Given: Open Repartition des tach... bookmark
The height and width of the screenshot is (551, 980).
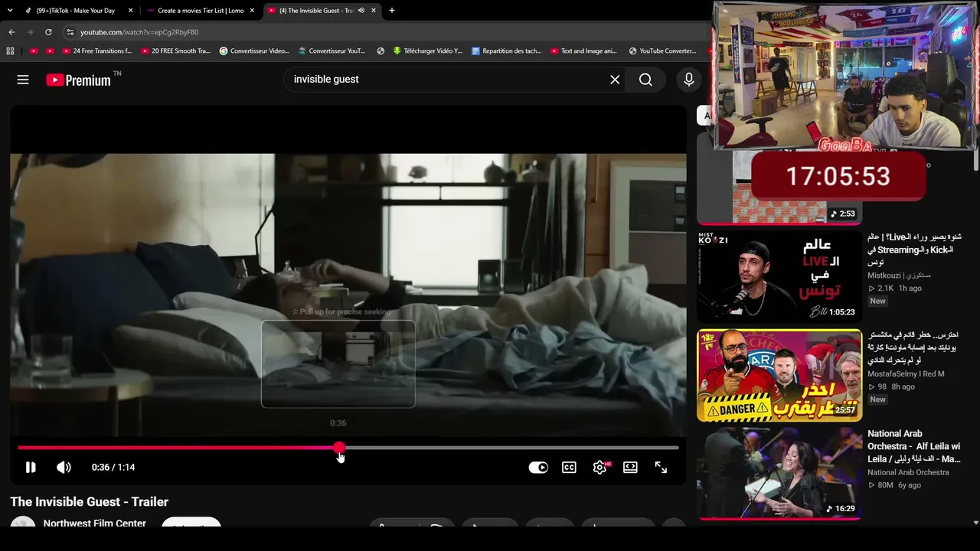Looking at the screenshot, I should click(x=506, y=51).
